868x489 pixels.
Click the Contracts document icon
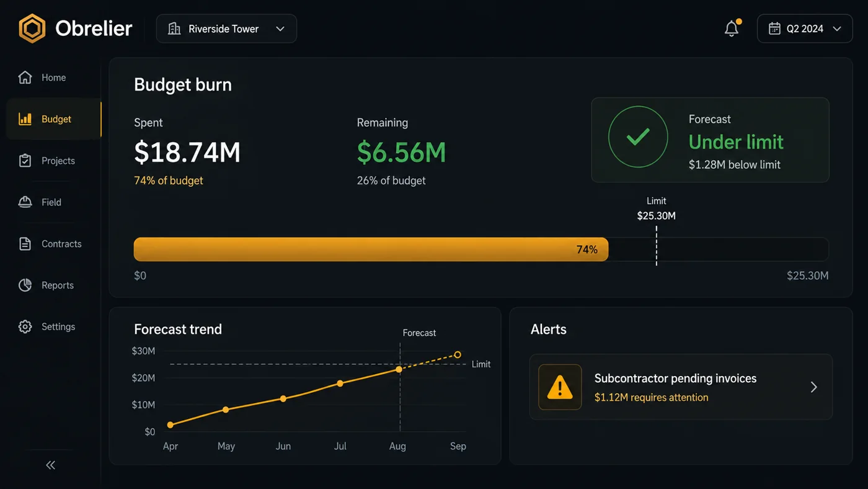click(25, 244)
